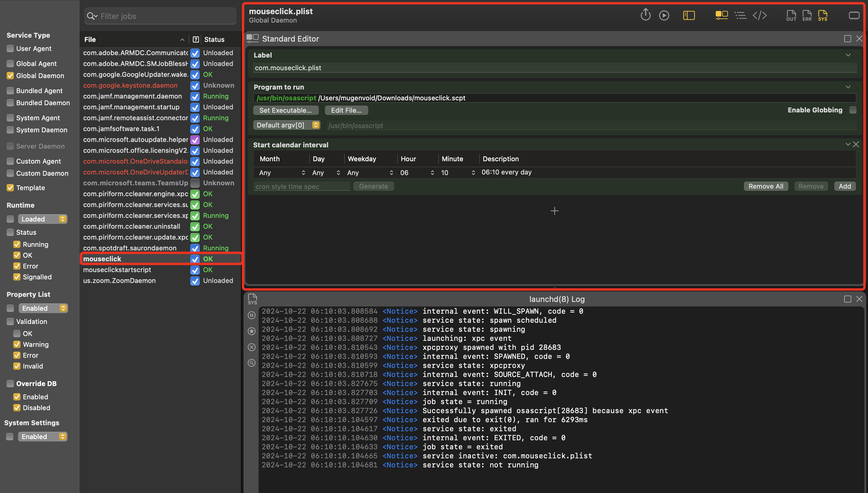This screenshot has width=868, height=493.
Task: Collapse the Label section chevron
Action: [848, 55]
